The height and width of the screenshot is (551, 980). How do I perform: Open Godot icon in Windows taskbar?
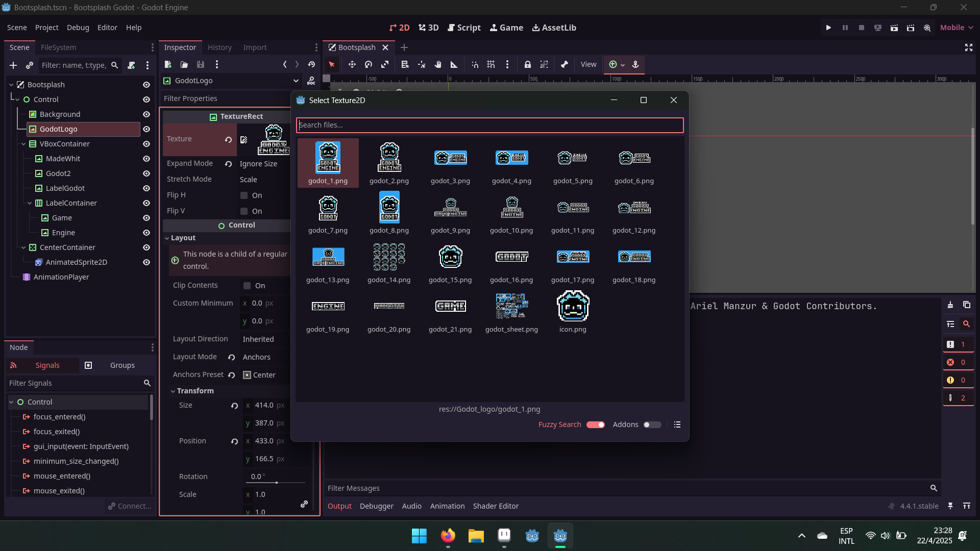(560, 536)
